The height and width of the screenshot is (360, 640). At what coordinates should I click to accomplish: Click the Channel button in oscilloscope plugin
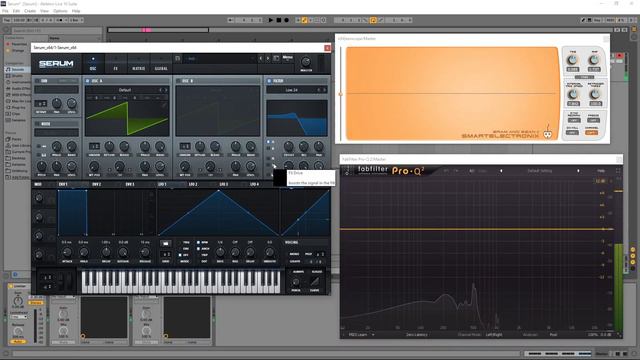(591, 133)
